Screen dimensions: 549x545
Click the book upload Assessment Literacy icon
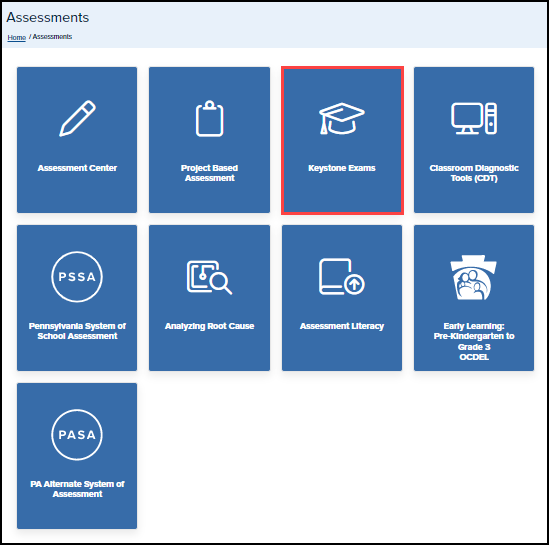coord(342,277)
